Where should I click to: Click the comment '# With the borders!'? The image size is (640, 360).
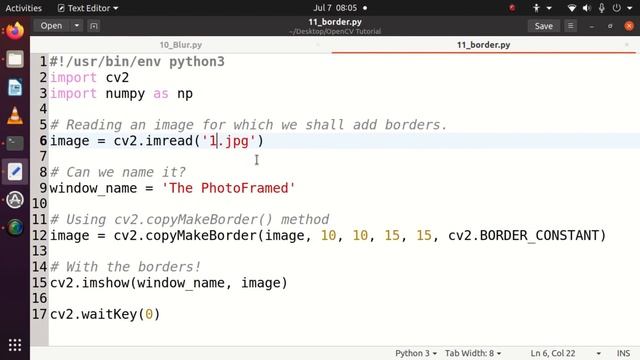point(125,267)
